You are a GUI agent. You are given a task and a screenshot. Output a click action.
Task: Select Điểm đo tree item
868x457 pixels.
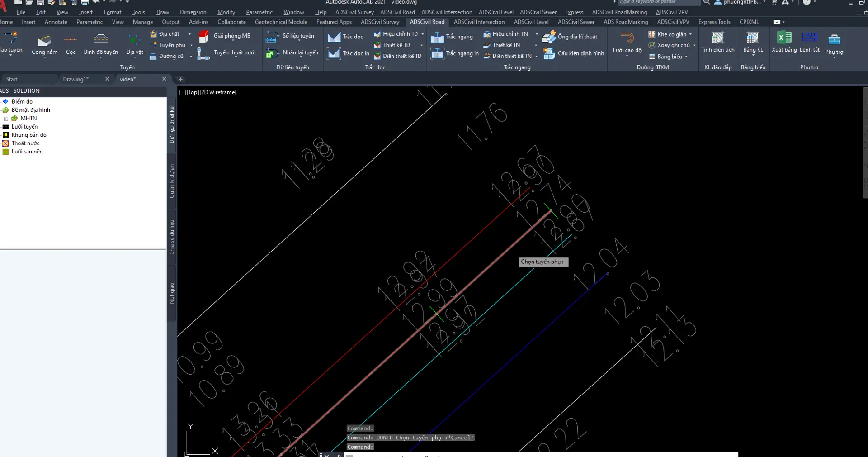(22, 102)
